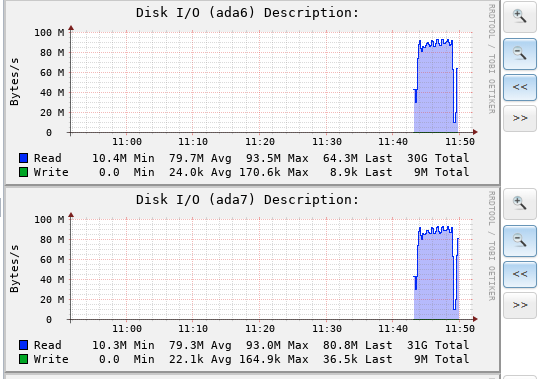
Task: Select the 170.6k Max write value
Action: point(274,172)
